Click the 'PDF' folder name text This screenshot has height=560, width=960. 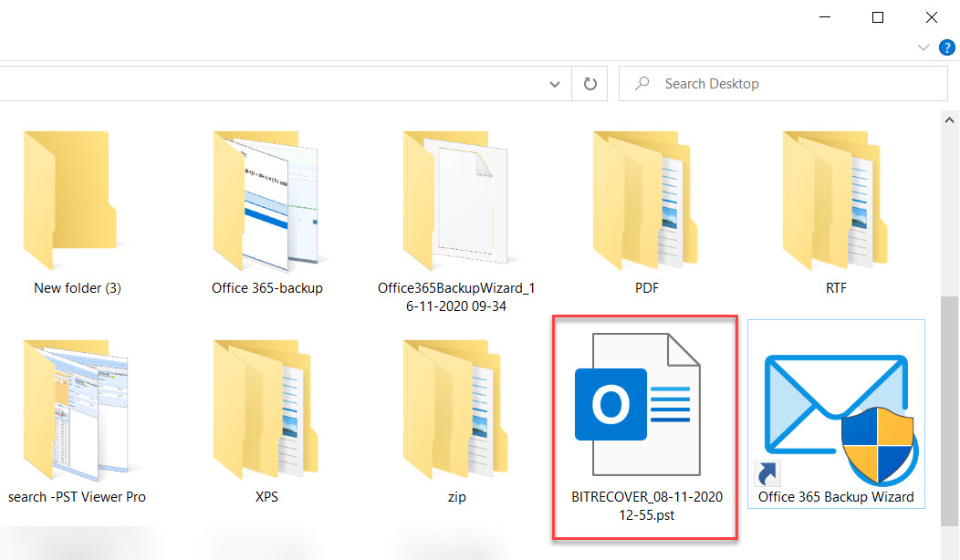646,288
